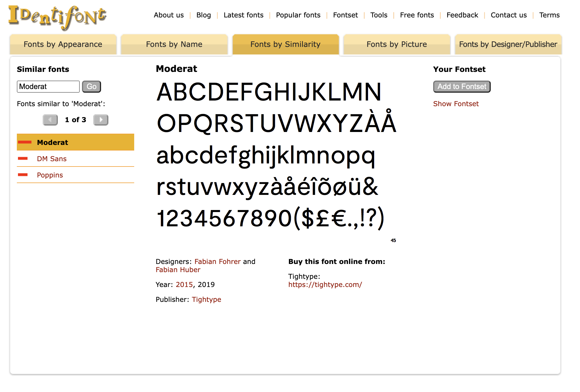Go to previous similar fonts page

pos(50,120)
